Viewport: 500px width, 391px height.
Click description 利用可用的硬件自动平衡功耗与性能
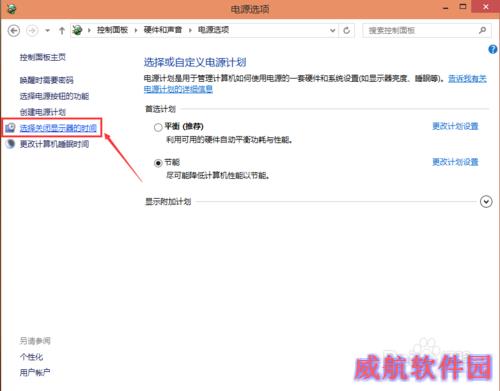pos(229,140)
